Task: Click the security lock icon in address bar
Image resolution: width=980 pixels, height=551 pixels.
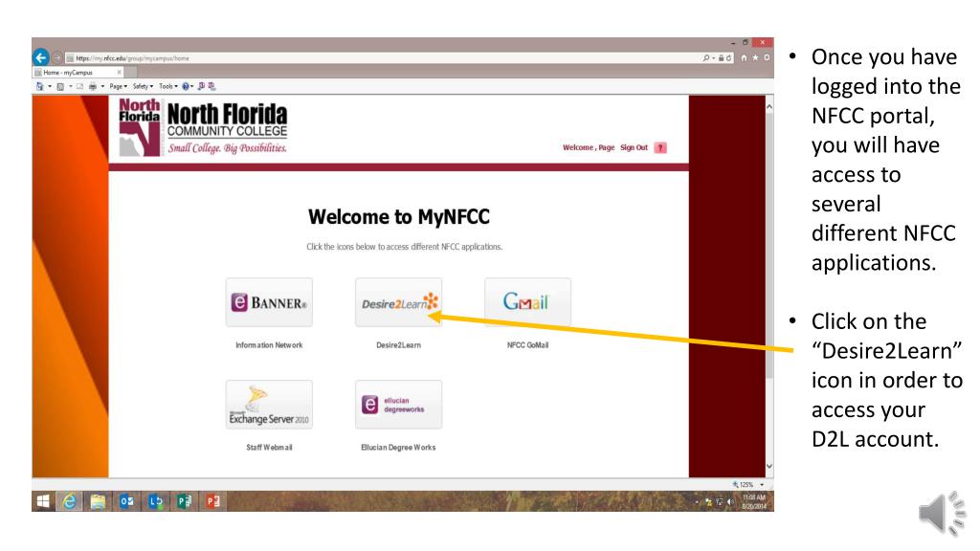Action: pos(721,57)
